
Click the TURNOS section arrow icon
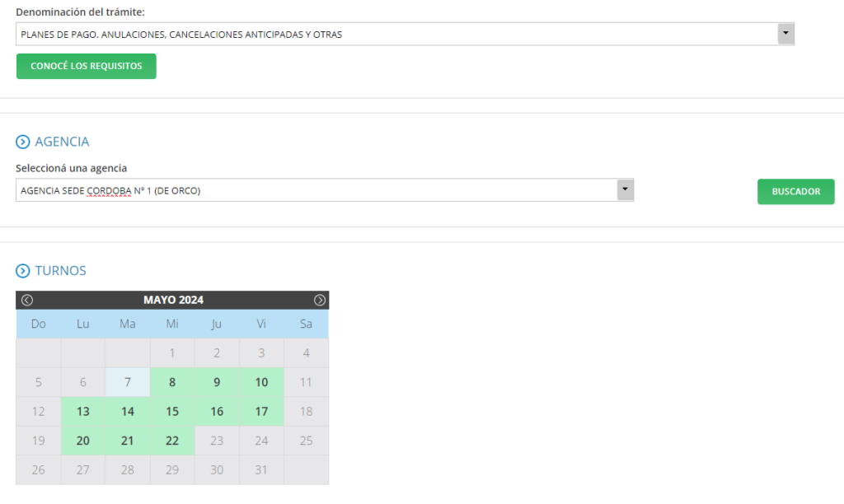(23, 271)
